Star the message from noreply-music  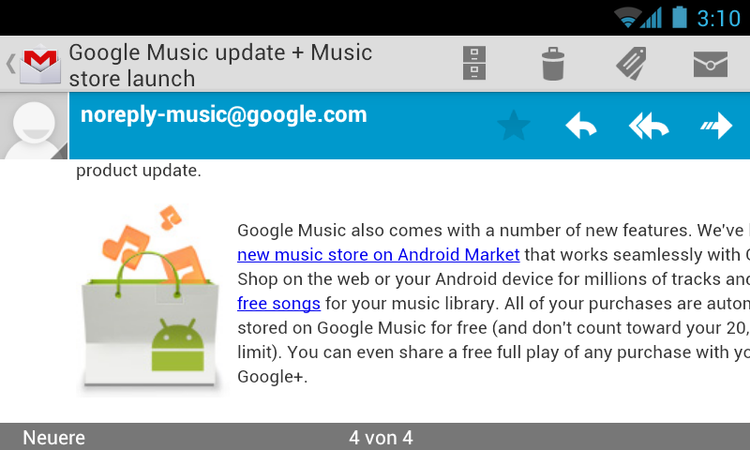click(x=513, y=126)
